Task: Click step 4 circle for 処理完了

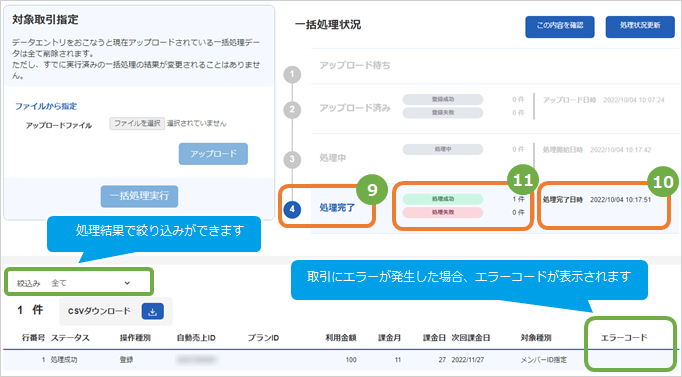Action: point(292,209)
